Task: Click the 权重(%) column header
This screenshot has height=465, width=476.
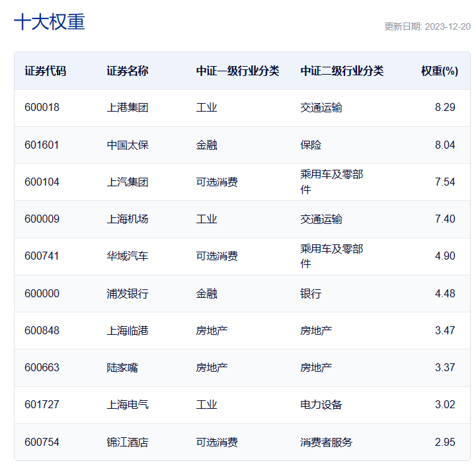Action: click(439, 71)
